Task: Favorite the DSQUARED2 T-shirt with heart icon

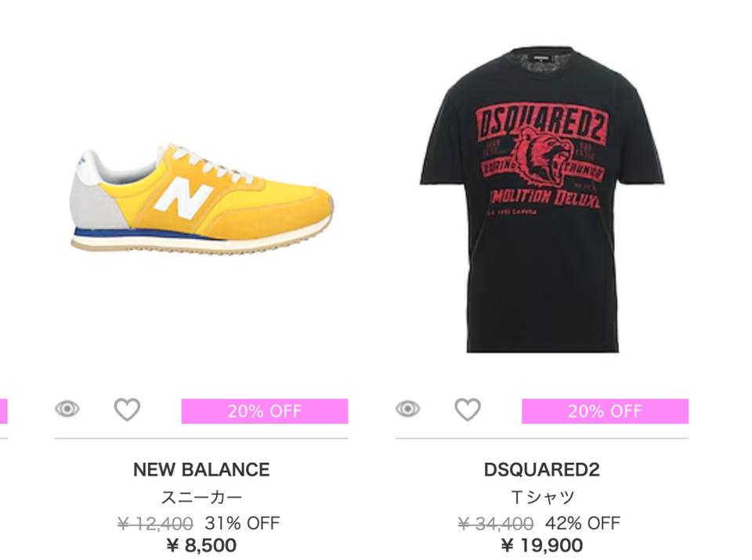Action: (x=468, y=410)
